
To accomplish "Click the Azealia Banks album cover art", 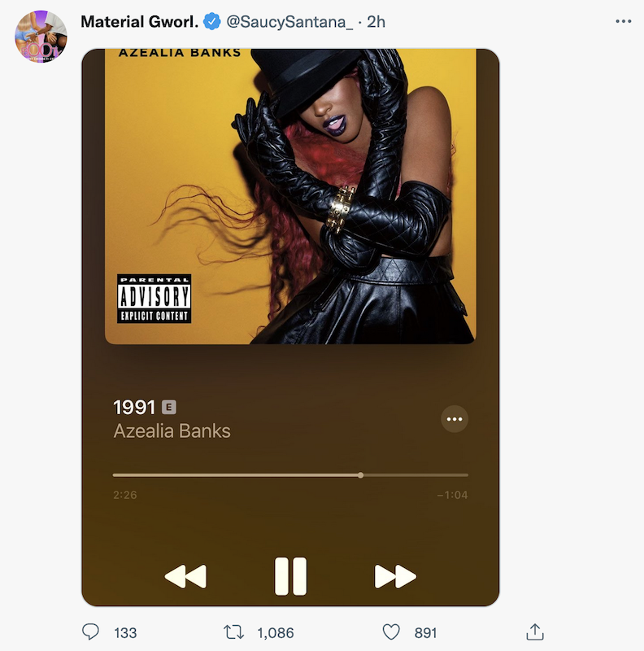I will 290,196.
